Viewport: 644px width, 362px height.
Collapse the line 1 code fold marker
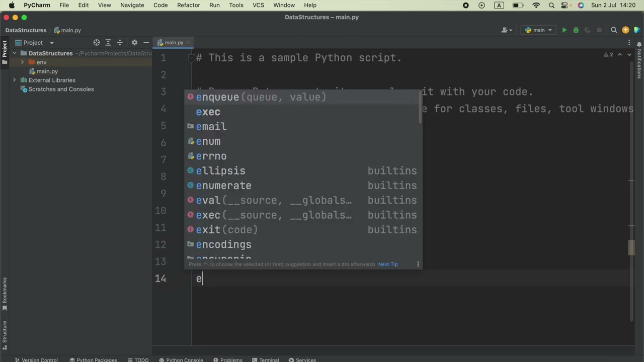click(x=191, y=58)
